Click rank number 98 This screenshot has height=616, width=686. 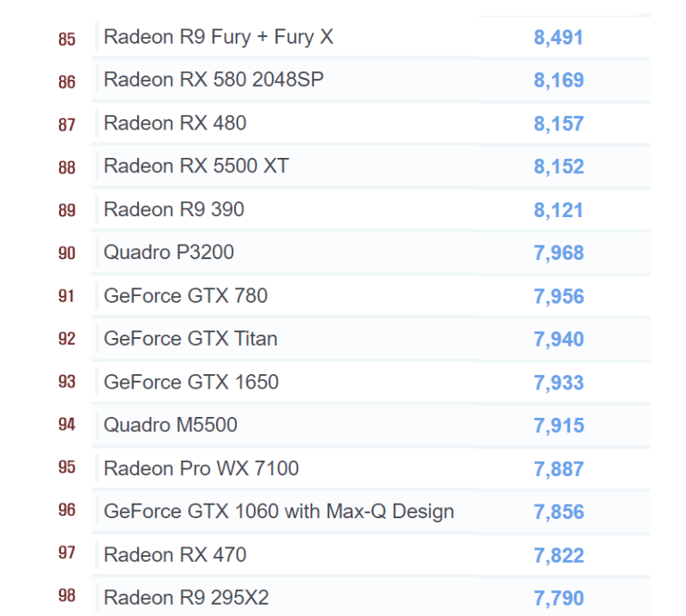tap(67, 595)
